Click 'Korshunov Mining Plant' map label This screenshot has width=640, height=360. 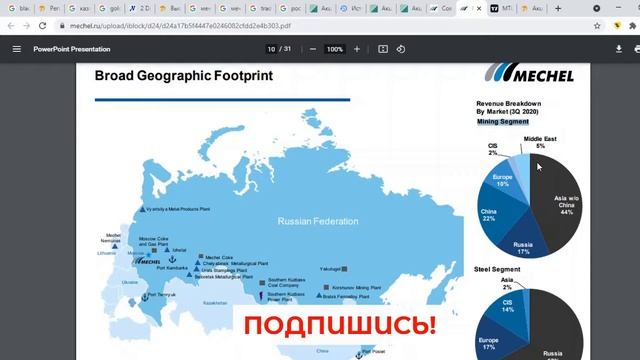[356, 288]
